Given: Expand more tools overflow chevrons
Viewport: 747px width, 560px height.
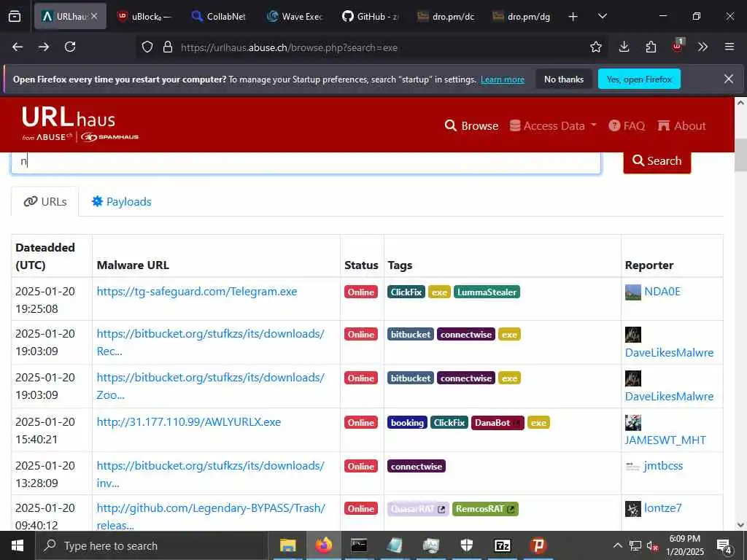Looking at the screenshot, I should tap(703, 47).
